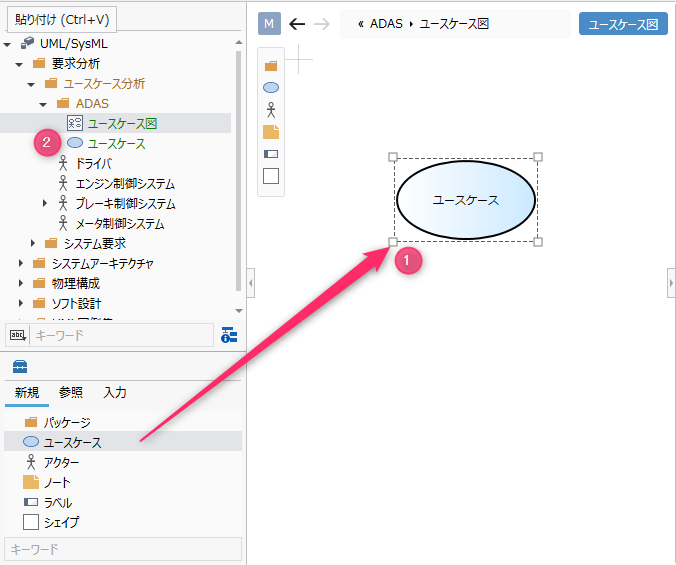This screenshot has height=565, width=676.
Task: Select actor icon in diagram palette
Action: (x=271, y=110)
